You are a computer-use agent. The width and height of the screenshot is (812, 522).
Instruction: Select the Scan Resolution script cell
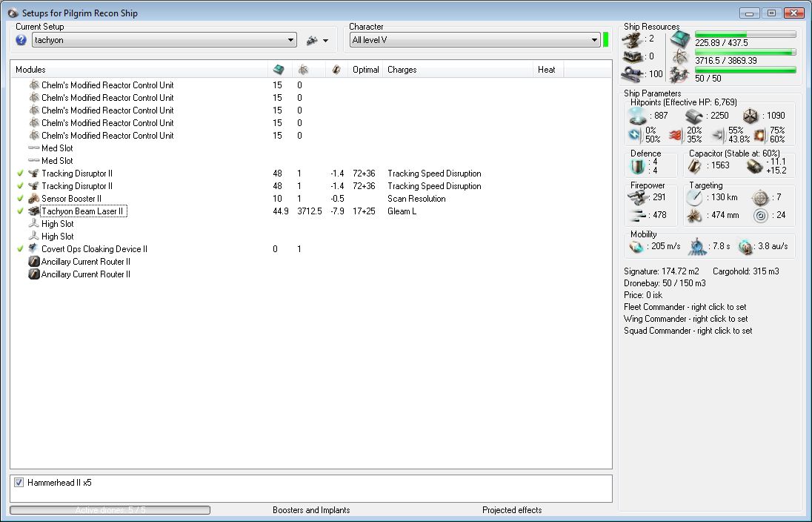pyautogui.click(x=416, y=199)
